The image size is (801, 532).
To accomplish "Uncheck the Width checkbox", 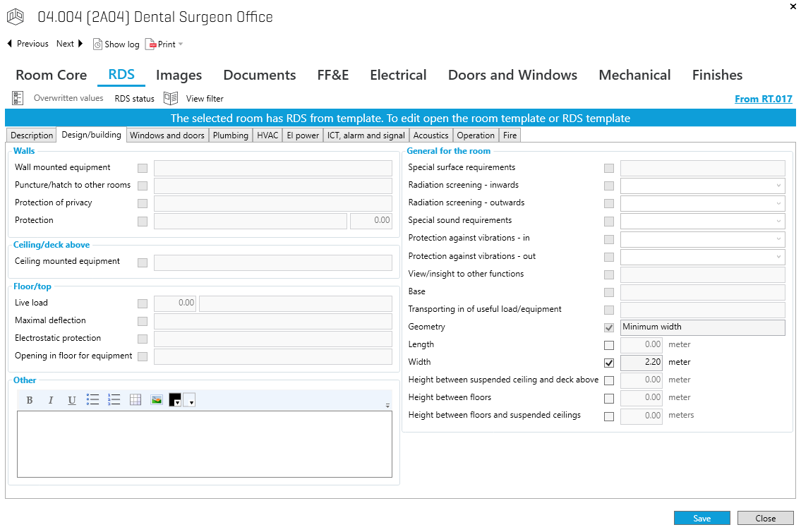I will pos(609,363).
